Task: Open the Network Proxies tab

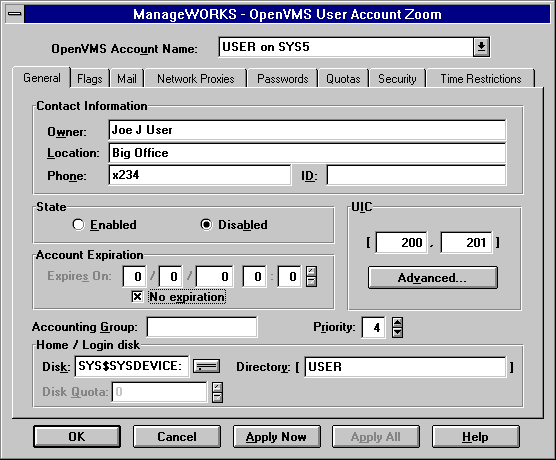Action: (x=196, y=78)
